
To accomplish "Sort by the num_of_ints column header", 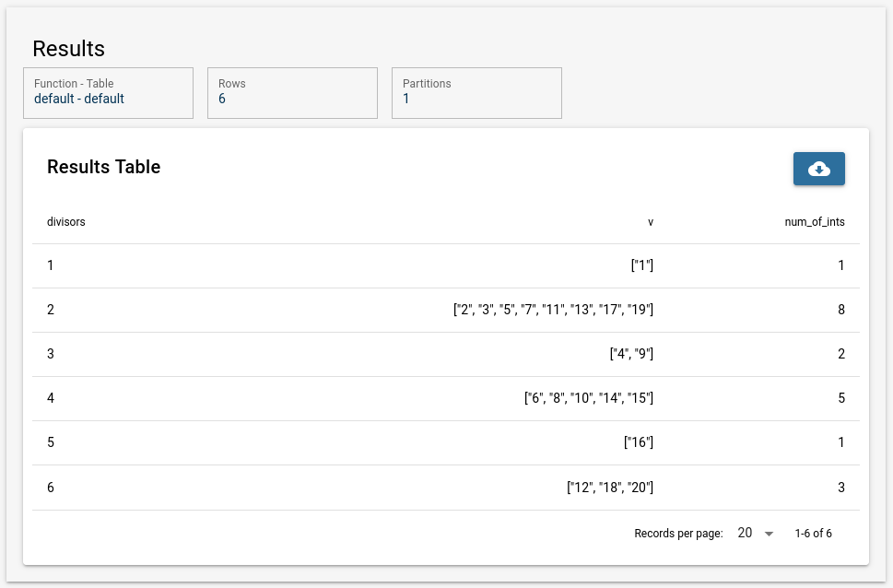I will pos(807,221).
